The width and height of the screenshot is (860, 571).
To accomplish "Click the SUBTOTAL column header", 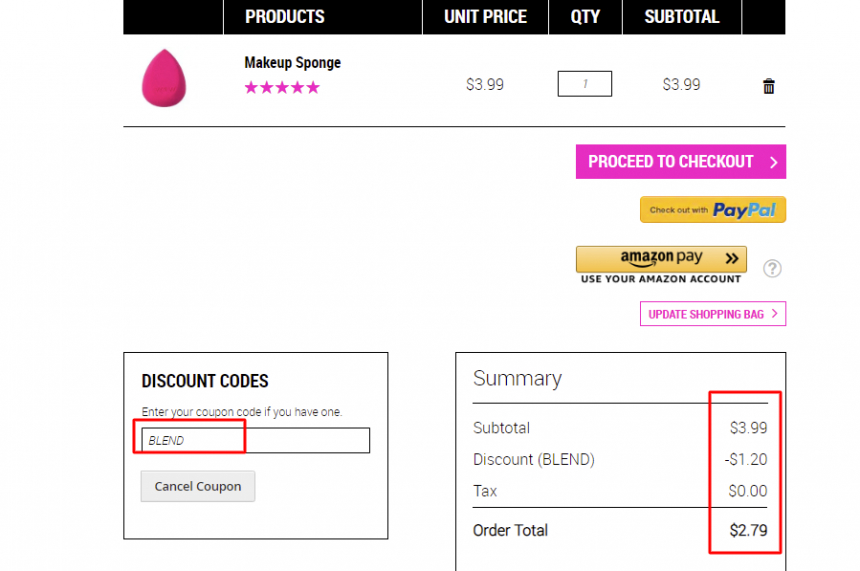I will click(x=682, y=17).
